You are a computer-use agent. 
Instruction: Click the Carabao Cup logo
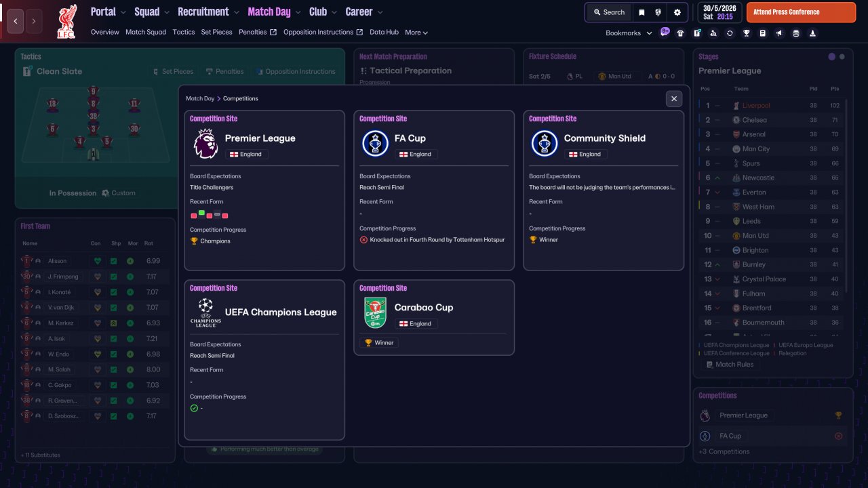click(375, 313)
